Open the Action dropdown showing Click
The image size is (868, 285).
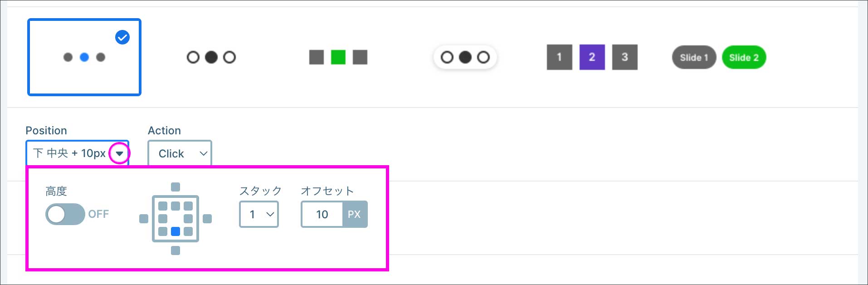[x=180, y=153]
